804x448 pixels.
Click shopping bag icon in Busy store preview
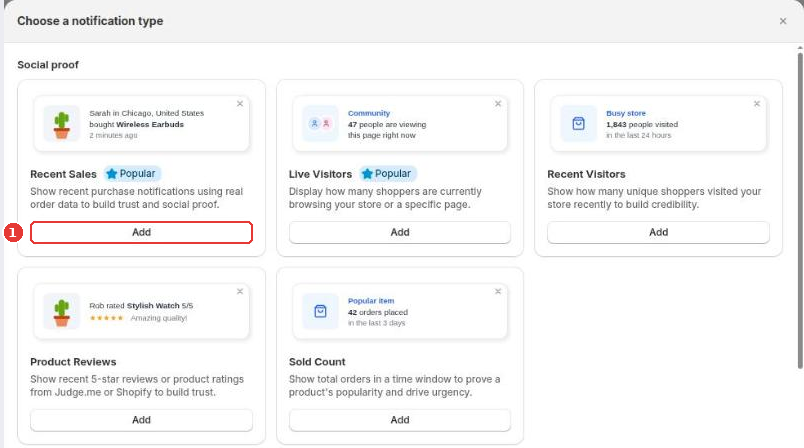pos(578,124)
